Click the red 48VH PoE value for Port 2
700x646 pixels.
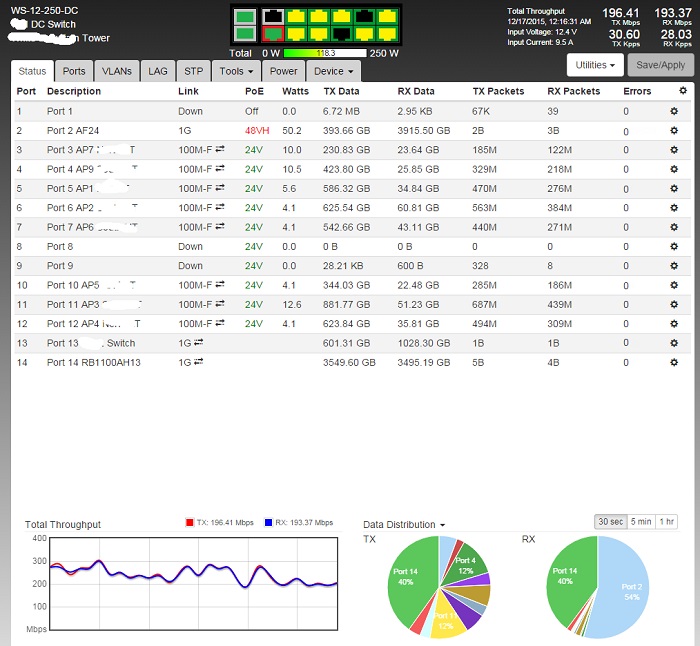coord(257,130)
